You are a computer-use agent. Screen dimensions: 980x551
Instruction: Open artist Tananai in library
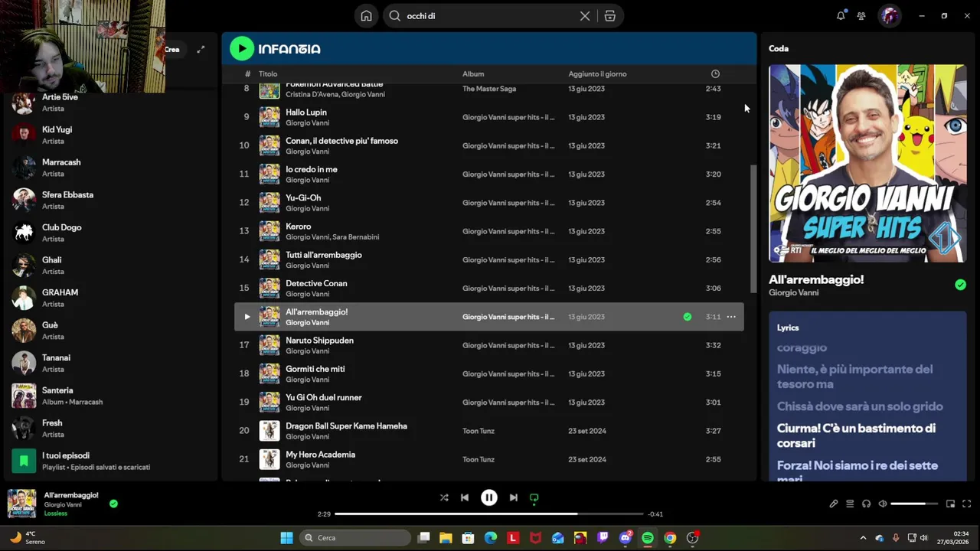click(x=111, y=363)
